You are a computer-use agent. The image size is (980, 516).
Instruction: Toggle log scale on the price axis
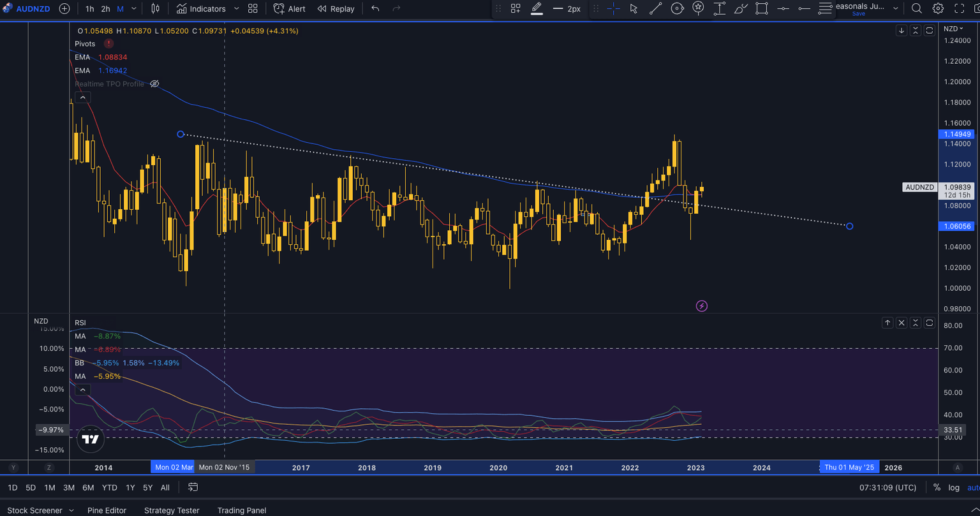[953, 487]
